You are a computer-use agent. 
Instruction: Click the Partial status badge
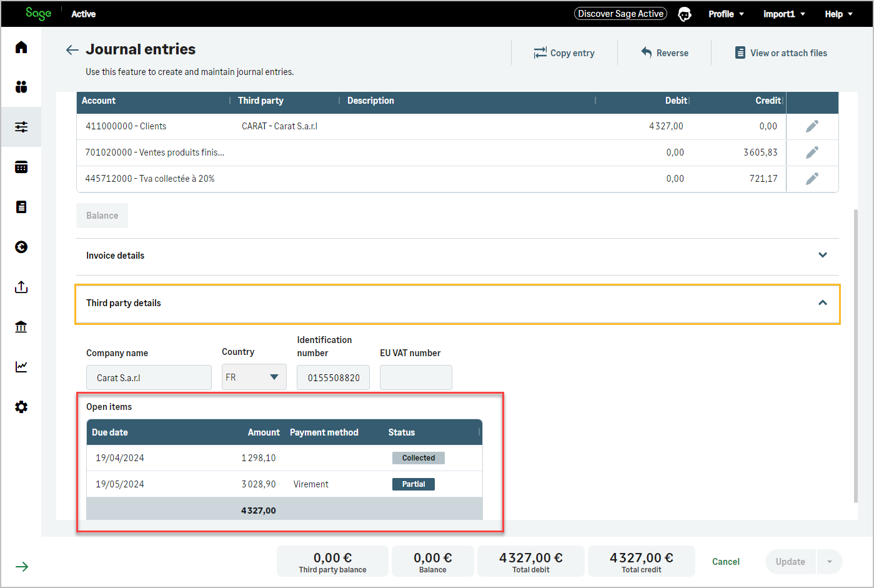tap(414, 484)
